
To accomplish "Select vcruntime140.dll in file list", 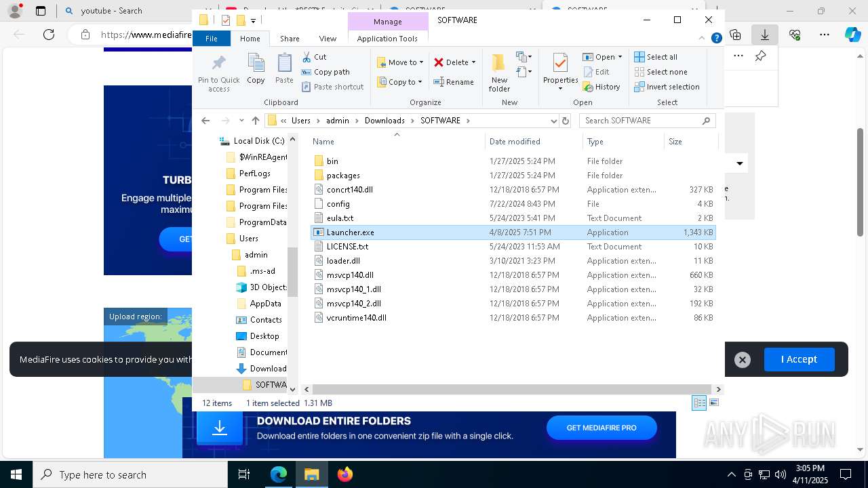I will [513, 318].
